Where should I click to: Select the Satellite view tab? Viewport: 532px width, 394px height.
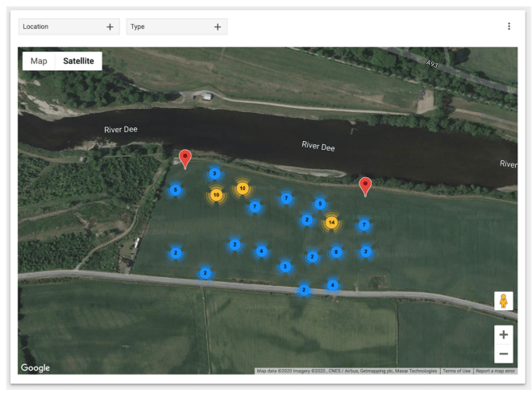pos(78,61)
